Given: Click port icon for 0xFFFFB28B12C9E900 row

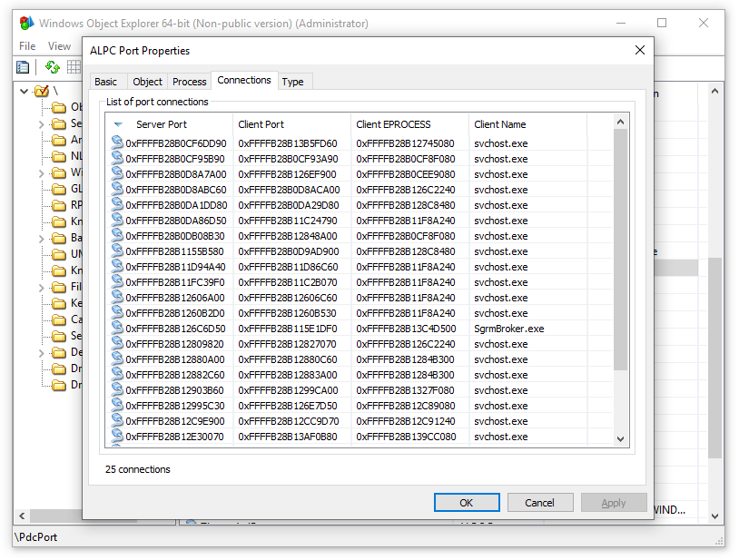Looking at the screenshot, I should pos(117,420).
